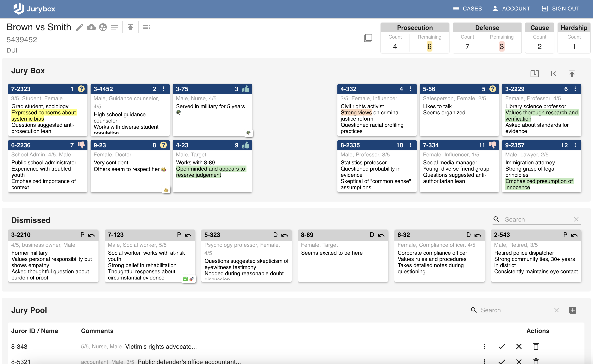Click the Hardship count panel

pyautogui.click(x=574, y=38)
